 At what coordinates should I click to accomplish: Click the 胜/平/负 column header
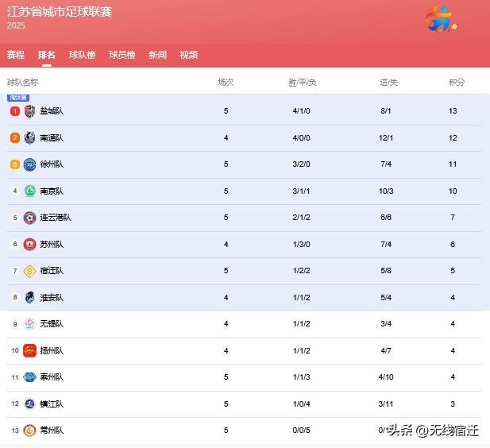(303, 83)
